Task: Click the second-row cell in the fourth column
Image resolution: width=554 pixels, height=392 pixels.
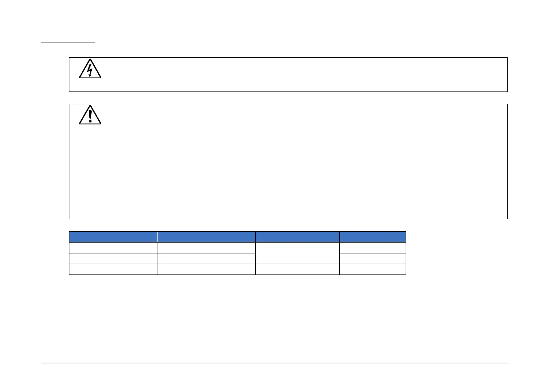Action: 373,258
